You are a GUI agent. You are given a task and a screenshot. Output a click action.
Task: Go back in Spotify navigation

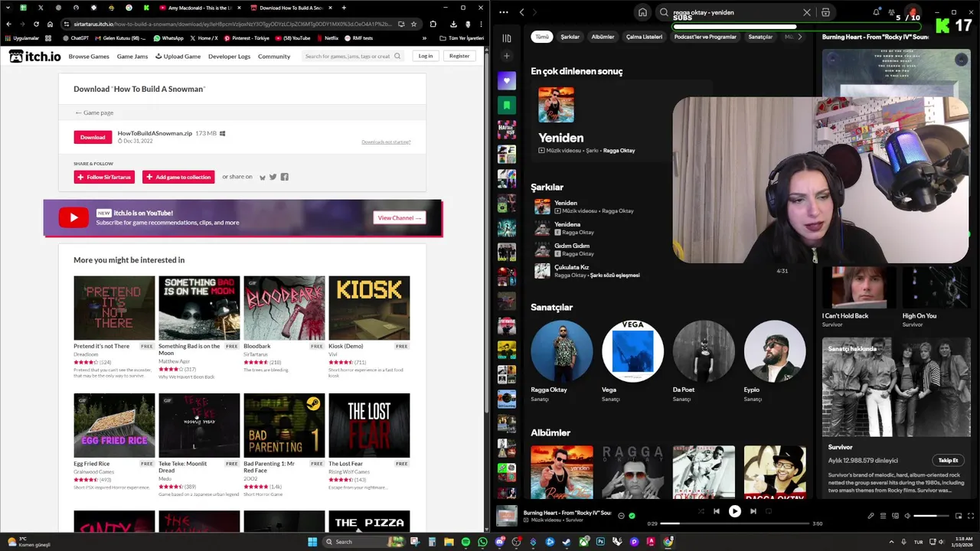(521, 12)
